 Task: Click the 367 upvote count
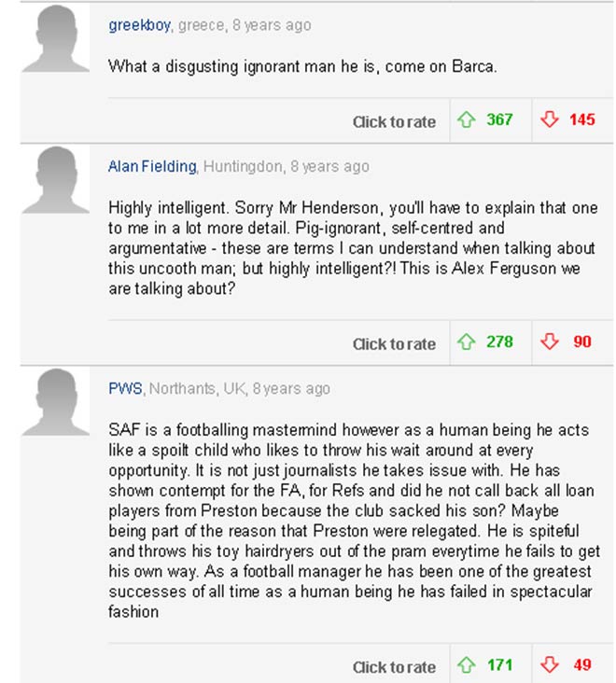click(x=499, y=120)
